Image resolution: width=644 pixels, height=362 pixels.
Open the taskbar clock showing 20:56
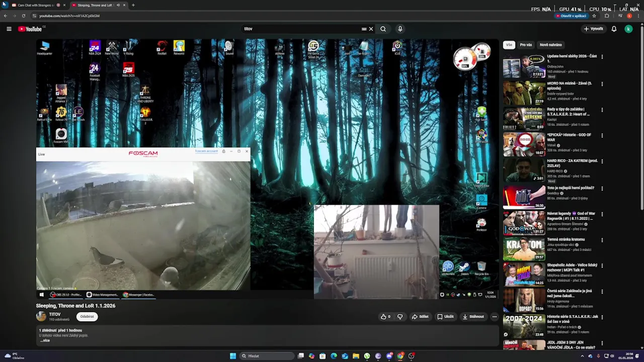click(625, 356)
